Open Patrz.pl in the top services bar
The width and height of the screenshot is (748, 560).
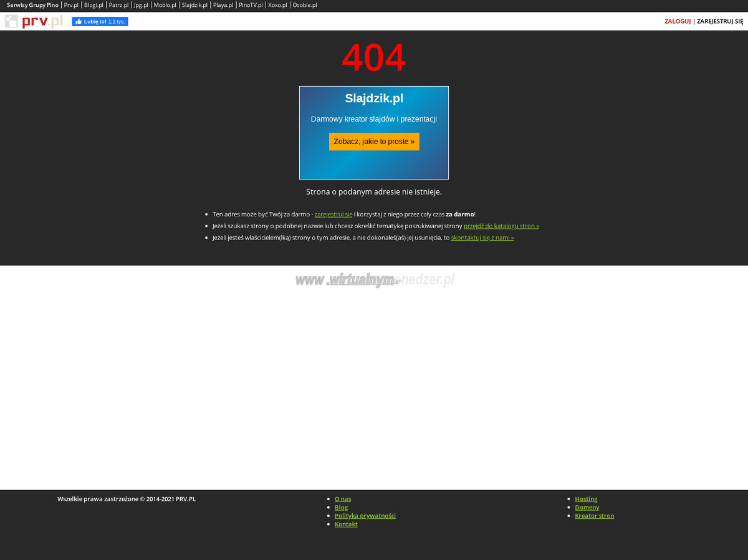[118, 5]
